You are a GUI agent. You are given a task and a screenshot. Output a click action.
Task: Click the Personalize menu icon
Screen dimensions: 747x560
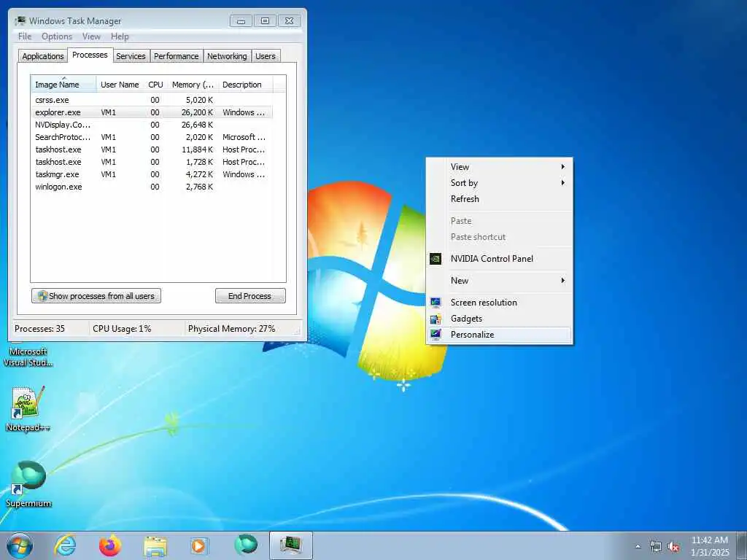(x=436, y=334)
